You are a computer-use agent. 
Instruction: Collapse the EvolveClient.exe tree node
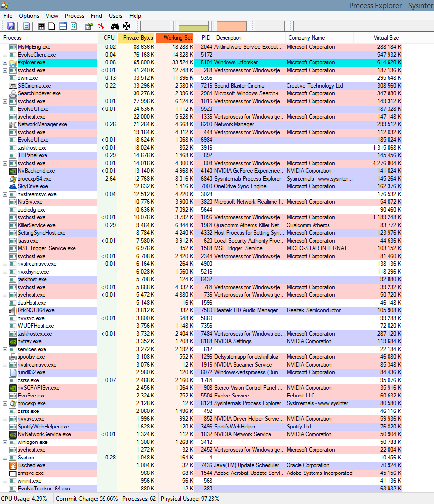[5, 55]
